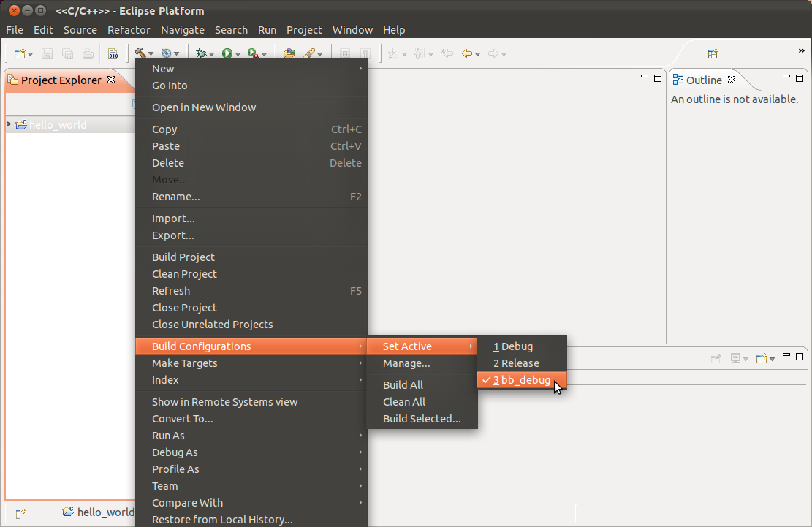812x527 pixels.
Task: Click the status bar icon left of hello_world
Action: (x=20, y=514)
